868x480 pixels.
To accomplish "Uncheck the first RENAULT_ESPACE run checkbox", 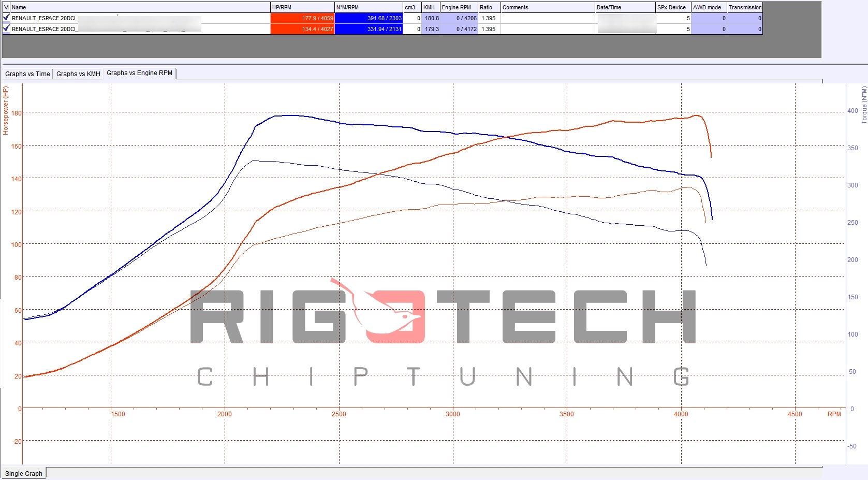I will [x=6, y=18].
